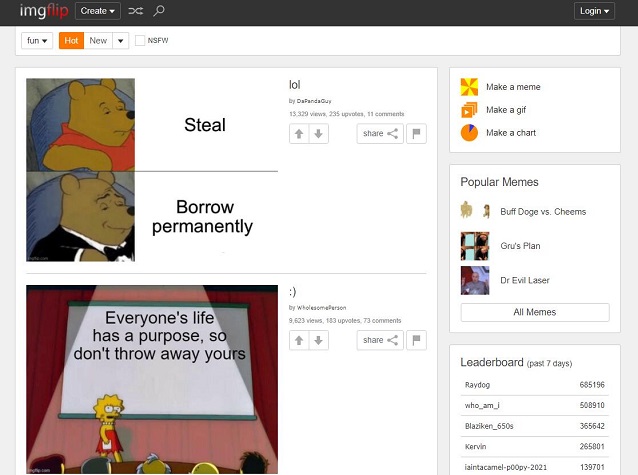Expand the sort options arrow next to New
Screen dimensions: 638x475
pyautogui.click(x=120, y=41)
